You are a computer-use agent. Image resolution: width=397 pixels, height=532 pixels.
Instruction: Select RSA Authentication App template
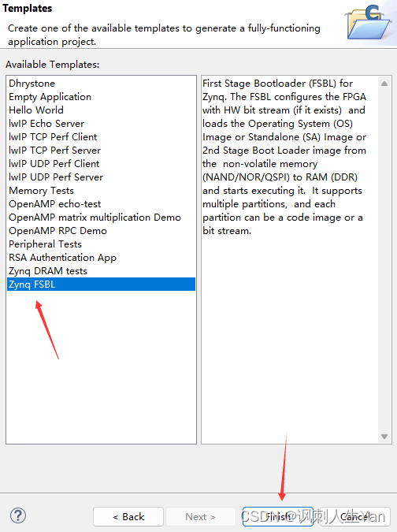click(x=101, y=258)
